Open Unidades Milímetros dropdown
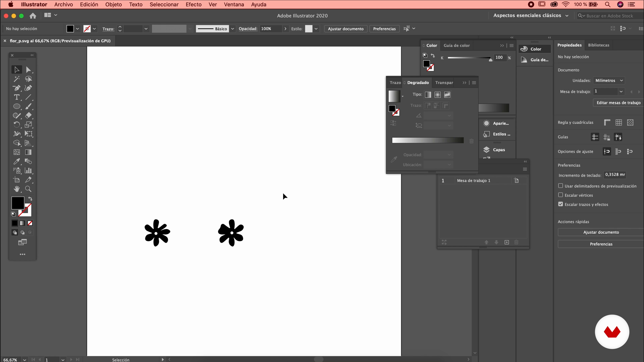This screenshot has width=644, height=362. point(609,80)
